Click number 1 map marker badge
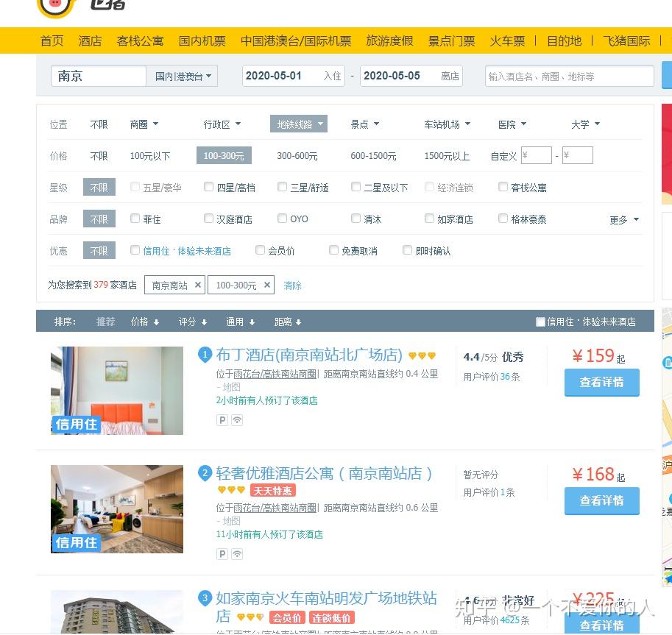The height and width of the screenshot is (635, 672). tap(205, 355)
